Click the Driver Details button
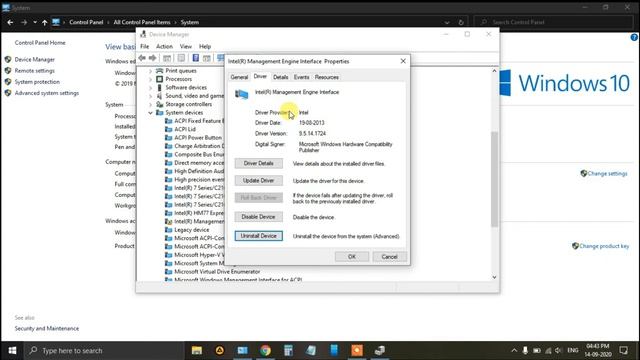This screenshot has height=360, width=640. tap(258, 163)
